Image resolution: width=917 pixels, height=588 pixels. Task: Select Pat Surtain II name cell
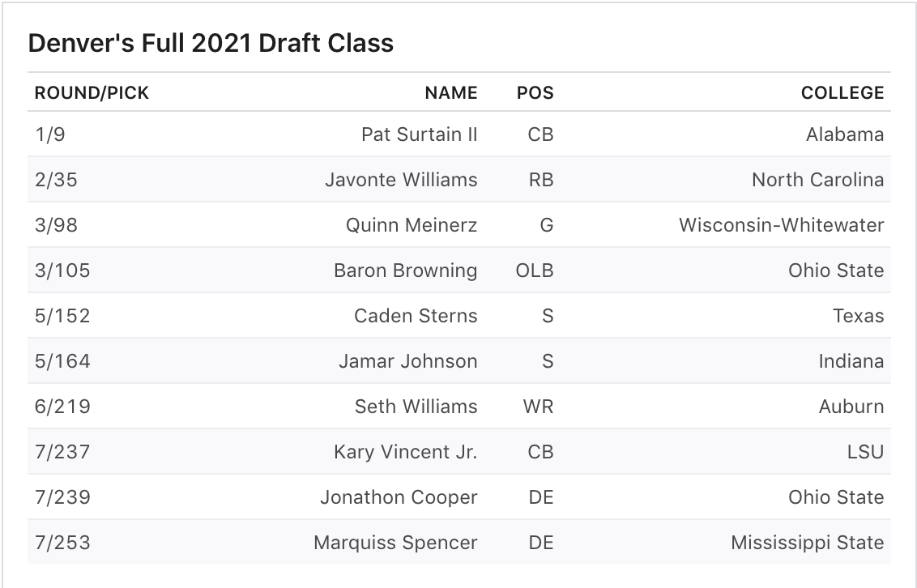[420, 134]
